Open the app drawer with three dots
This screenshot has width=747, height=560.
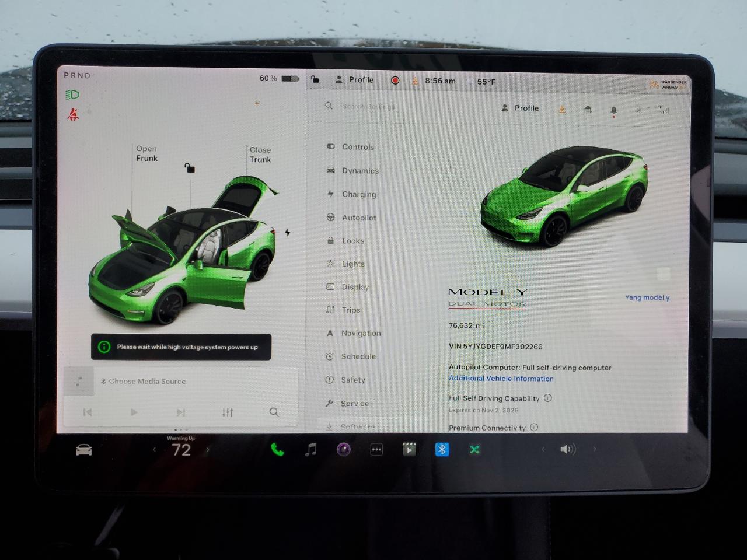coord(376,449)
